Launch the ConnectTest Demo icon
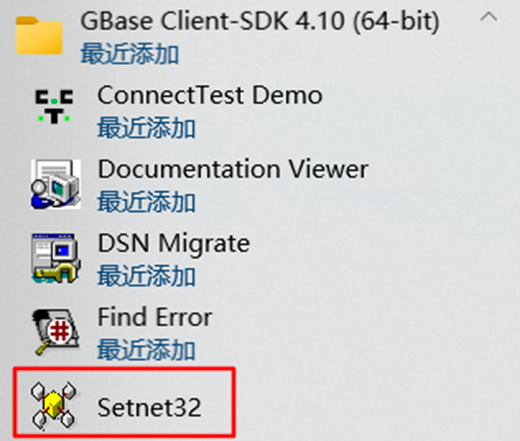 (x=54, y=106)
